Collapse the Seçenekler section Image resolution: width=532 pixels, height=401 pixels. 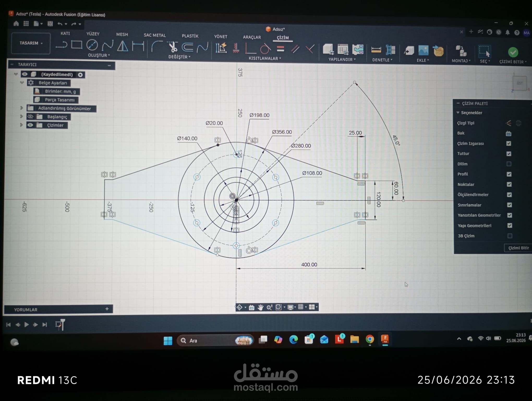458,113
